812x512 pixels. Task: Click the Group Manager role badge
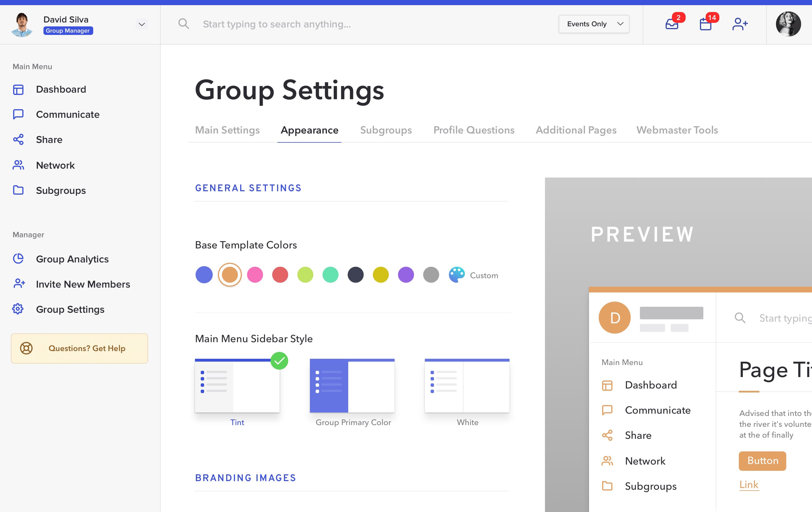(68, 31)
